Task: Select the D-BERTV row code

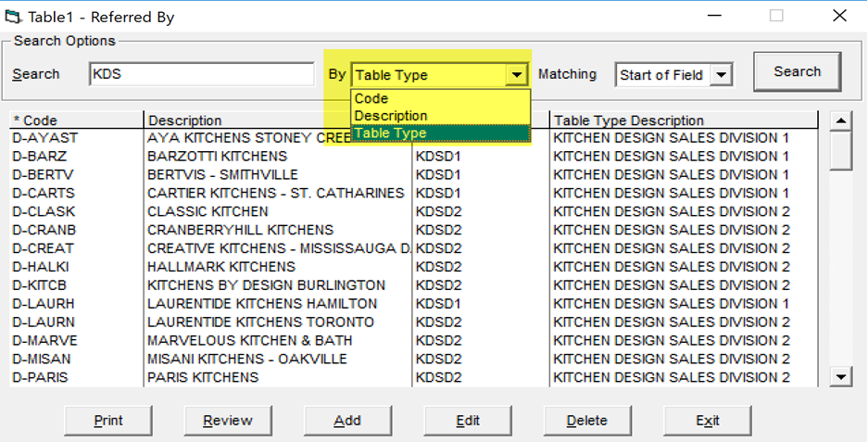Action: (x=43, y=174)
